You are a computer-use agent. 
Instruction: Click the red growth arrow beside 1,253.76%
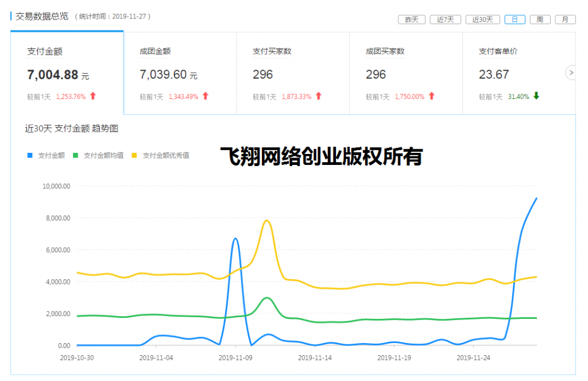[92, 97]
